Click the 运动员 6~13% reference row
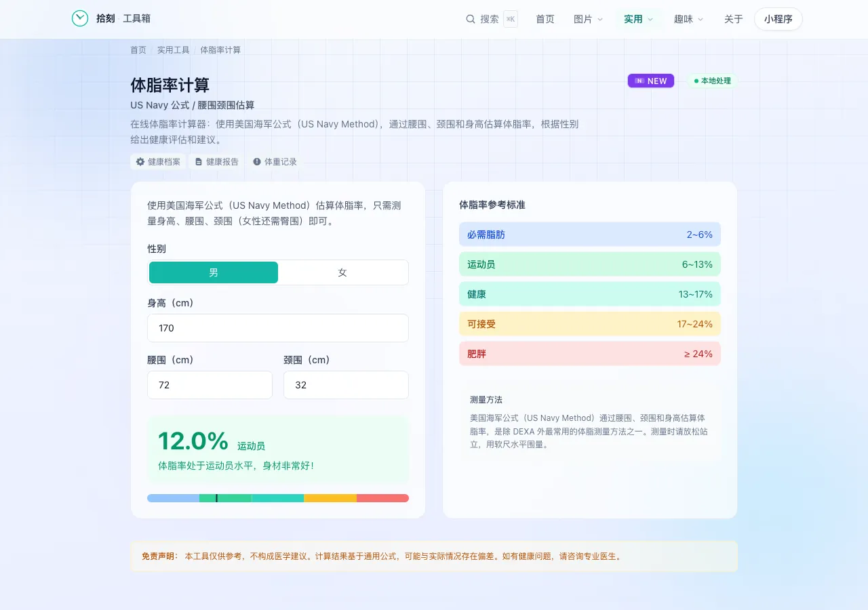The image size is (868, 610). coord(590,264)
